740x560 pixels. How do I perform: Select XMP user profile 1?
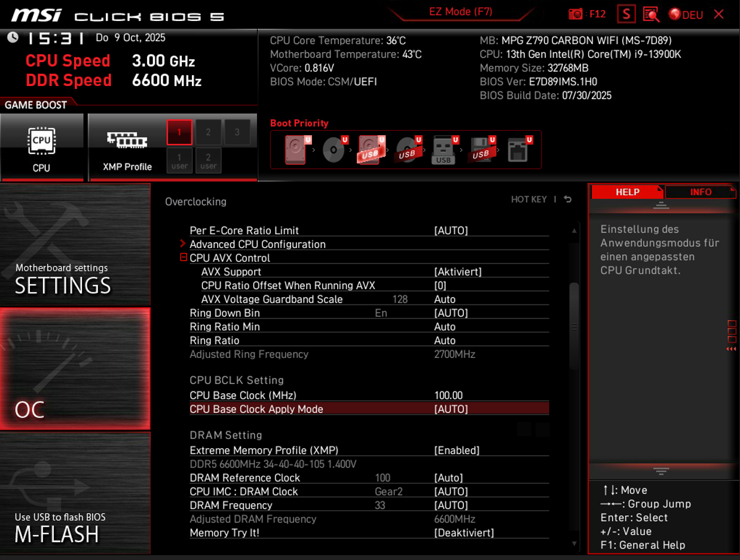179,161
